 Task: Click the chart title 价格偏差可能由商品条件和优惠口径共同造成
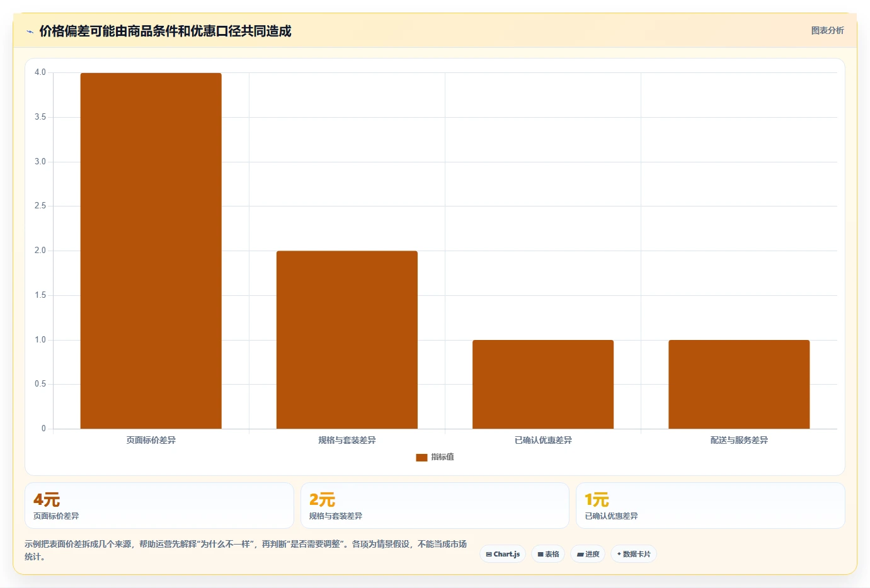[165, 31]
